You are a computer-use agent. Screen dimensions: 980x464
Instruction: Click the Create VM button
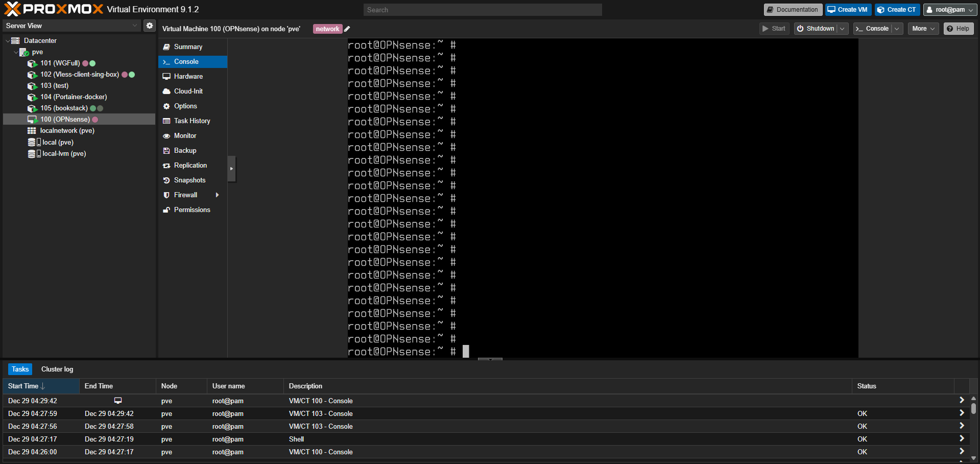coord(847,10)
